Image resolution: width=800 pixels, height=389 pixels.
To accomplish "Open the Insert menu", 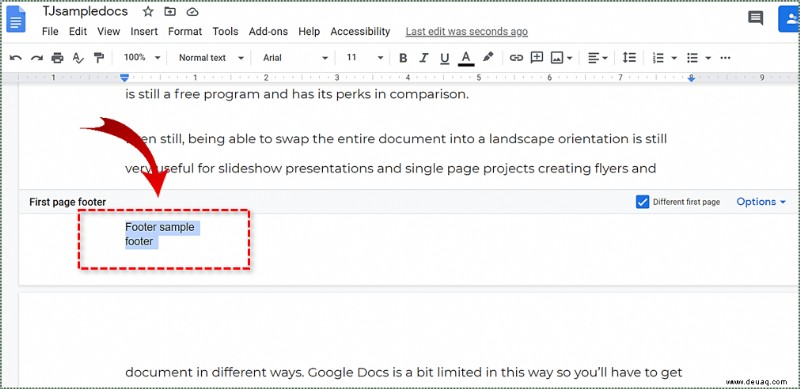I will pyautogui.click(x=144, y=32).
